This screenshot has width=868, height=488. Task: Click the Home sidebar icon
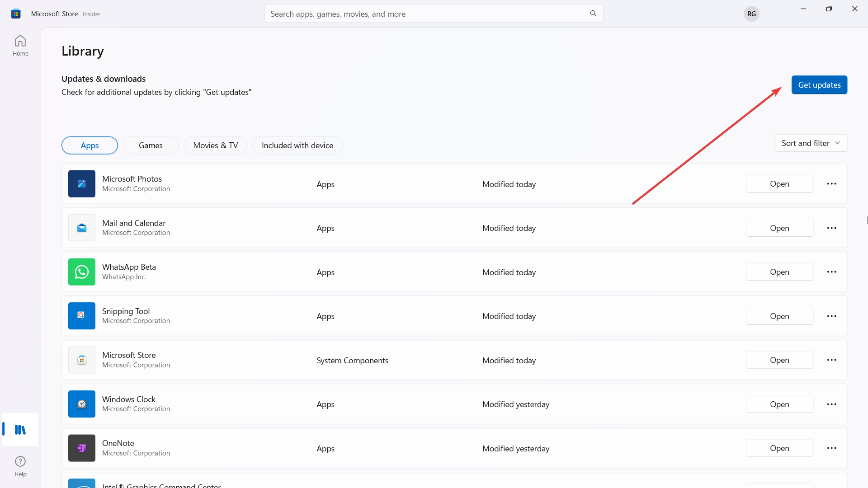coord(21,46)
